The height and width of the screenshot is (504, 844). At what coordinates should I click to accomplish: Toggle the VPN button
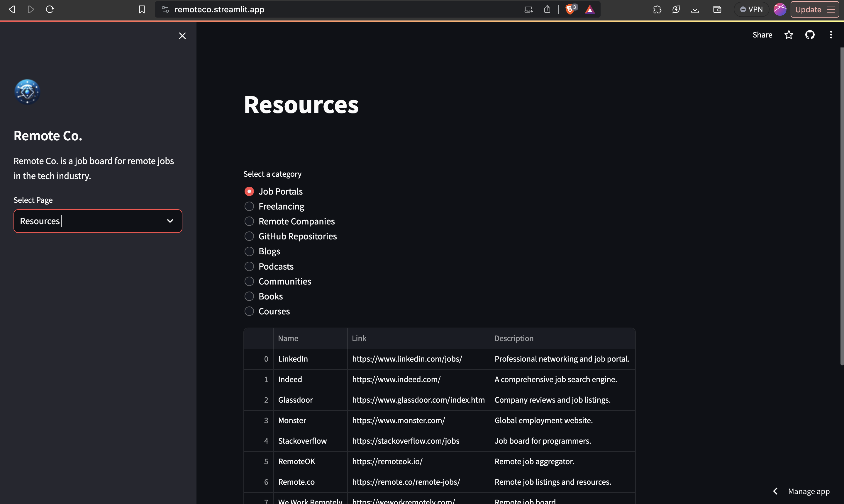tap(751, 9)
